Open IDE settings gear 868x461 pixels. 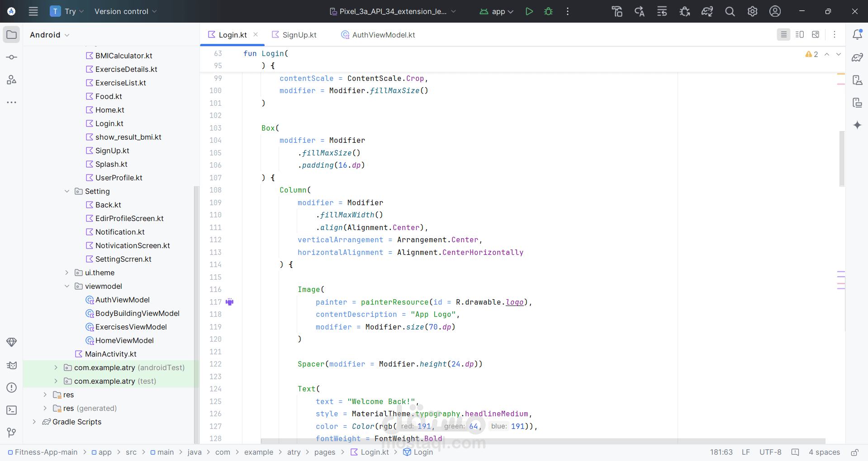[753, 11]
